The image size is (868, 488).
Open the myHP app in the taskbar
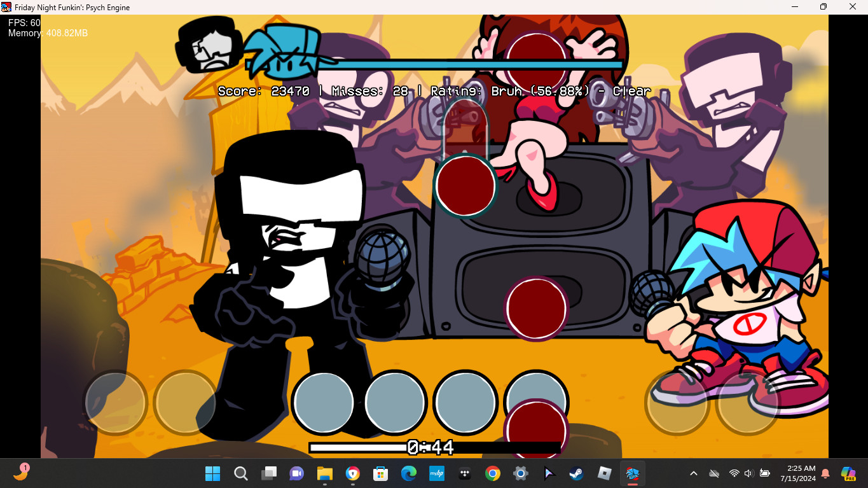click(436, 473)
